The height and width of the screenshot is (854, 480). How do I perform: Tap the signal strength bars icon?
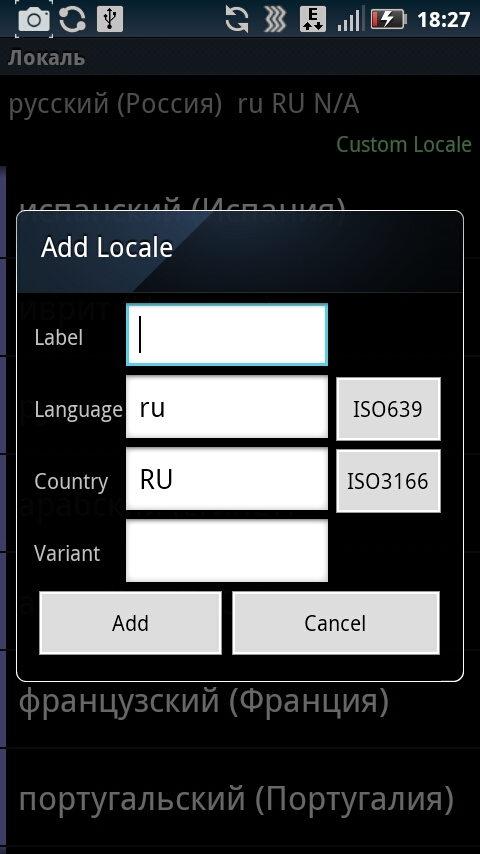coord(349,20)
